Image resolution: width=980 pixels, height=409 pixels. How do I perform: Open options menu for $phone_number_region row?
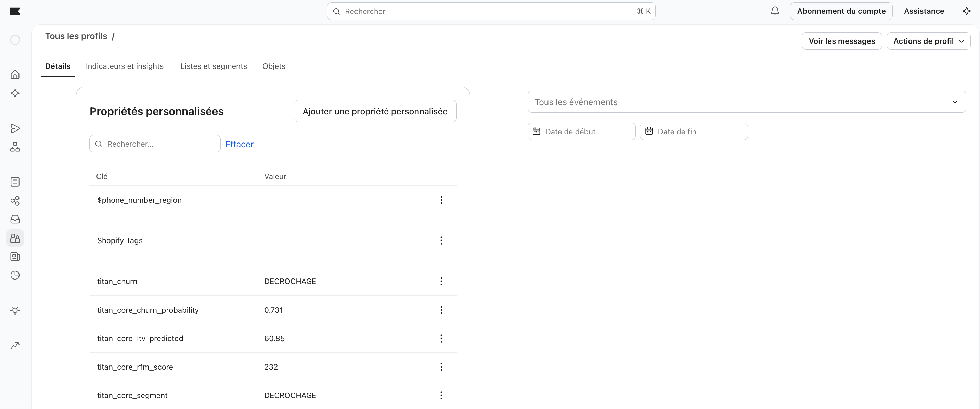pyautogui.click(x=441, y=200)
